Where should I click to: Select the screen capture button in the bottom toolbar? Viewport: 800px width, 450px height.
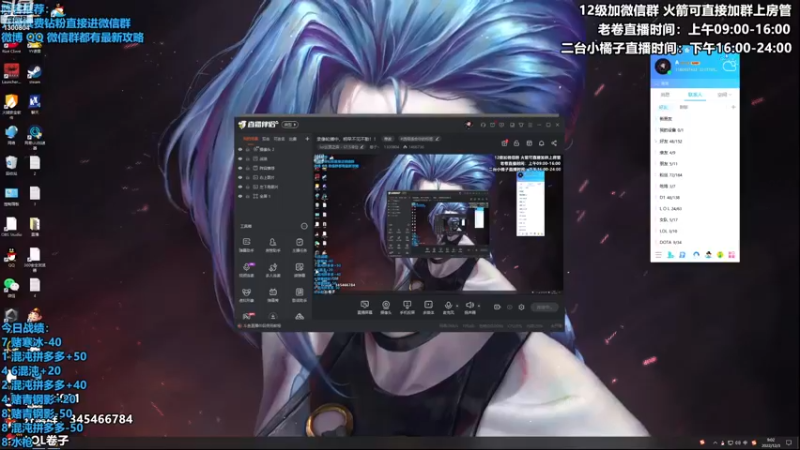tap(364, 307)
